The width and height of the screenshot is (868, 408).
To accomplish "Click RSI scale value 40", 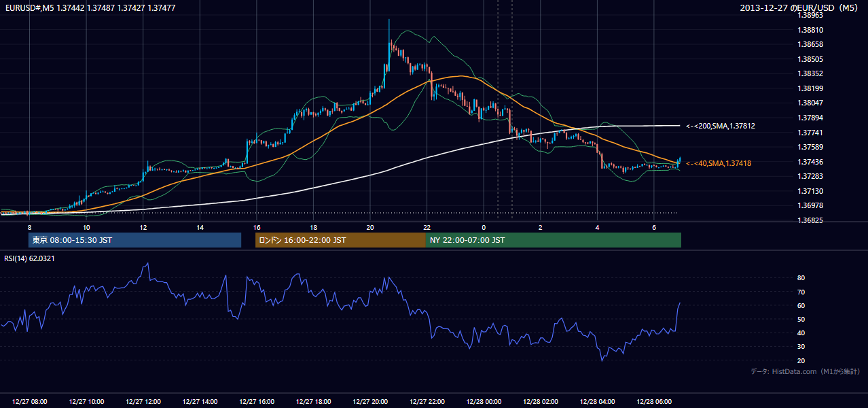I will point(801,333).
